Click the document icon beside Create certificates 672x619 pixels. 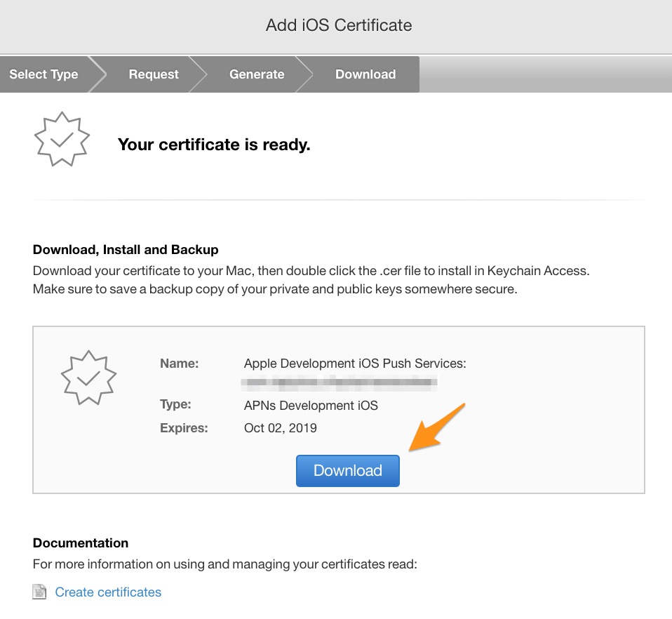click(39, 592)
